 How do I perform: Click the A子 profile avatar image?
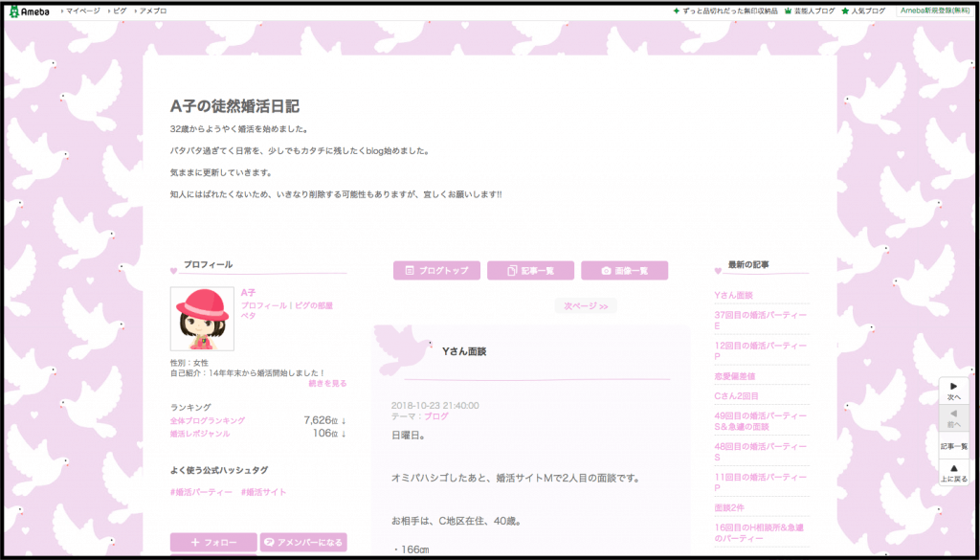point(202,319)
